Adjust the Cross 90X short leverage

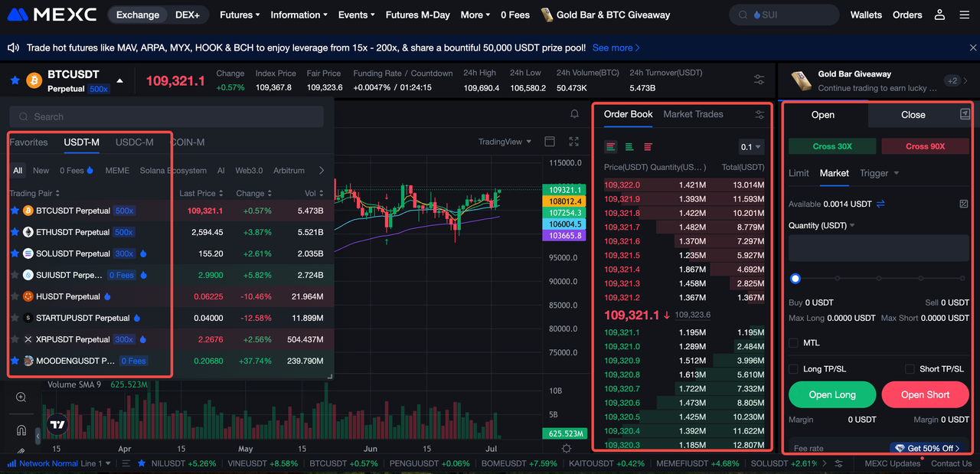pyautogui.click(x=926, y=146)
